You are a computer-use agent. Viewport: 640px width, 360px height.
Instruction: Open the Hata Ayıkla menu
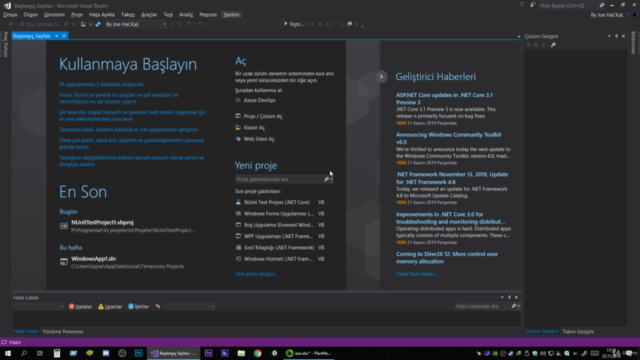[x=102, y=15]
